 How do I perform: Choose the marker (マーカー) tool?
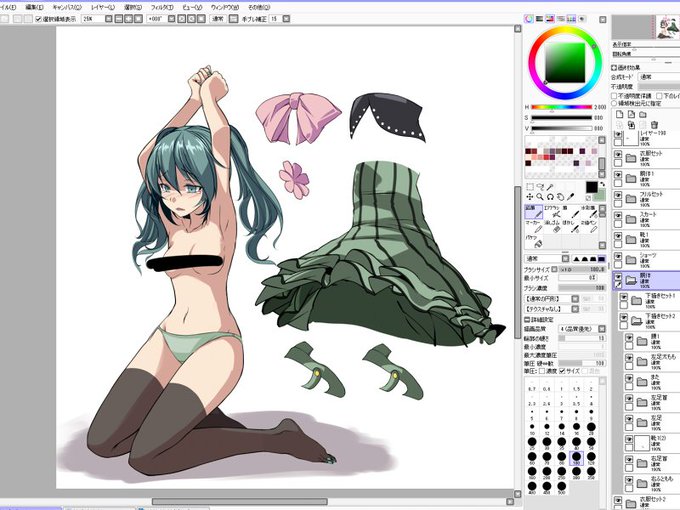click(x=534, y=226)
